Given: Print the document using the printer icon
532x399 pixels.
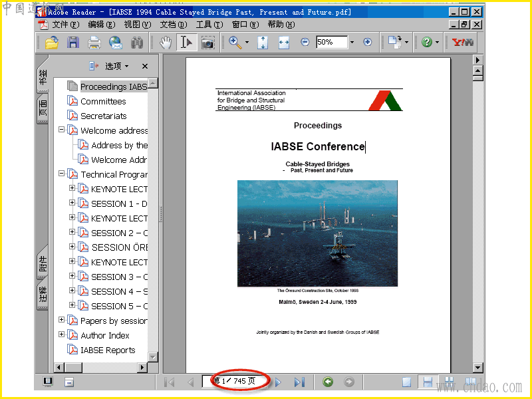Looking at the screenshot, I should coord(94,43).
